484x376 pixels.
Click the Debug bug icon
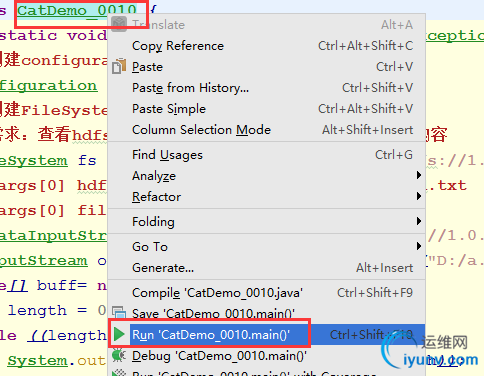point(119,355)
